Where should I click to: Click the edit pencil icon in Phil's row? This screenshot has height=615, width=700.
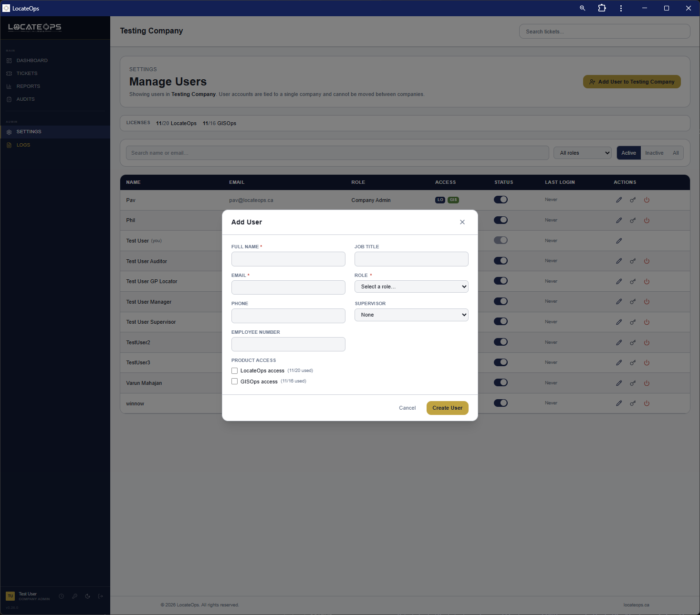click(619, 221)
